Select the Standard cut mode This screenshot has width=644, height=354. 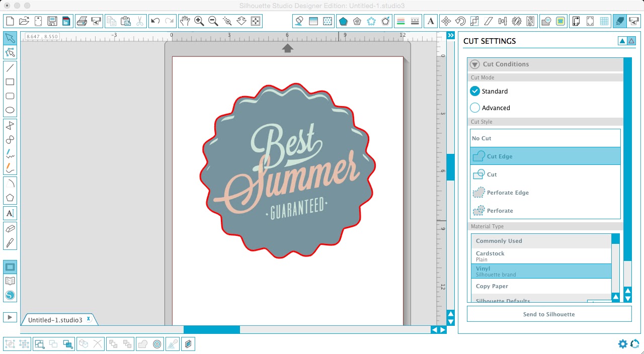[474, 91]
